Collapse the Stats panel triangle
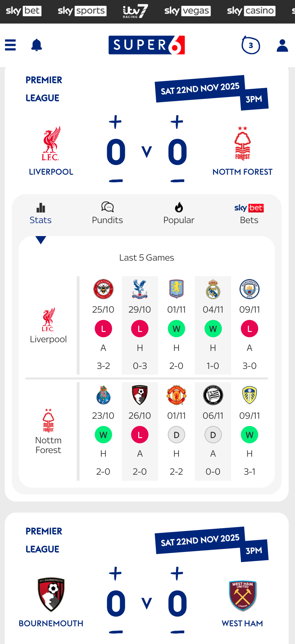Image resolution: width=295 pixels, height=644 pixels. click(x=41, y=240)
